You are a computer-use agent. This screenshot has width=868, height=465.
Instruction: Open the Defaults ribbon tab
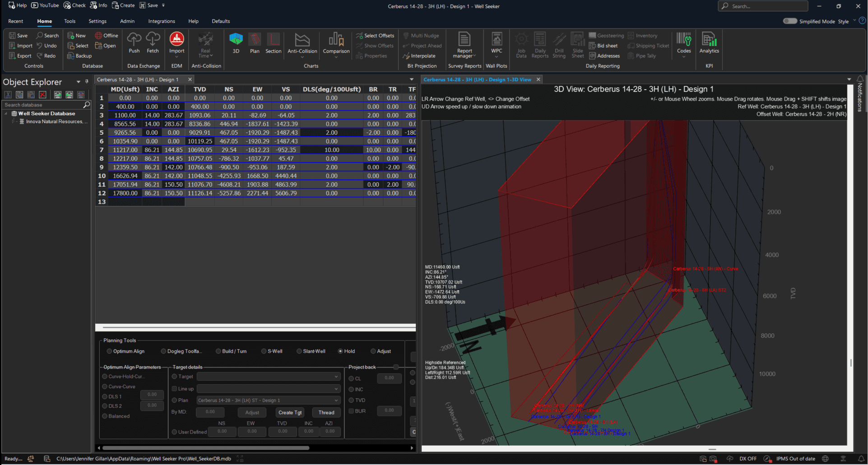[221, 21]
